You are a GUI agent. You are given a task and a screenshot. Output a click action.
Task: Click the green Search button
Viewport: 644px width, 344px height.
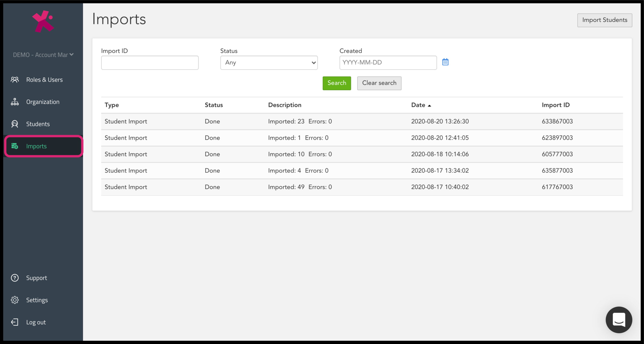(336, 83)
